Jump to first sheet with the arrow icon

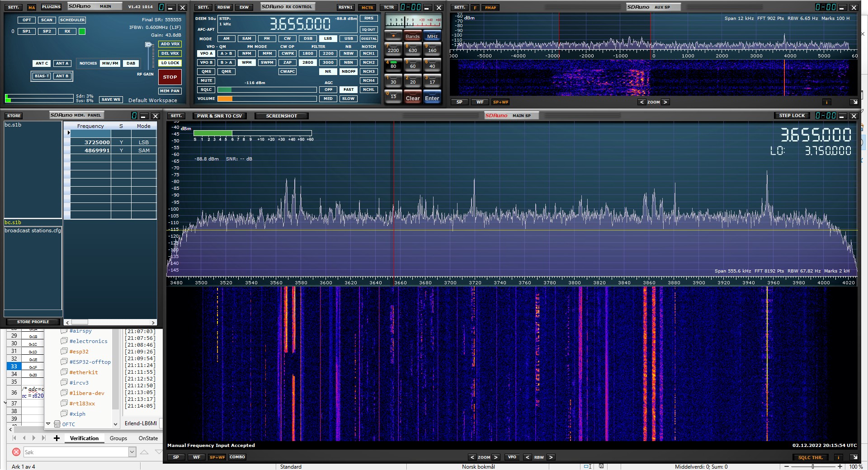pyautogui.click(x=14, y=438)
